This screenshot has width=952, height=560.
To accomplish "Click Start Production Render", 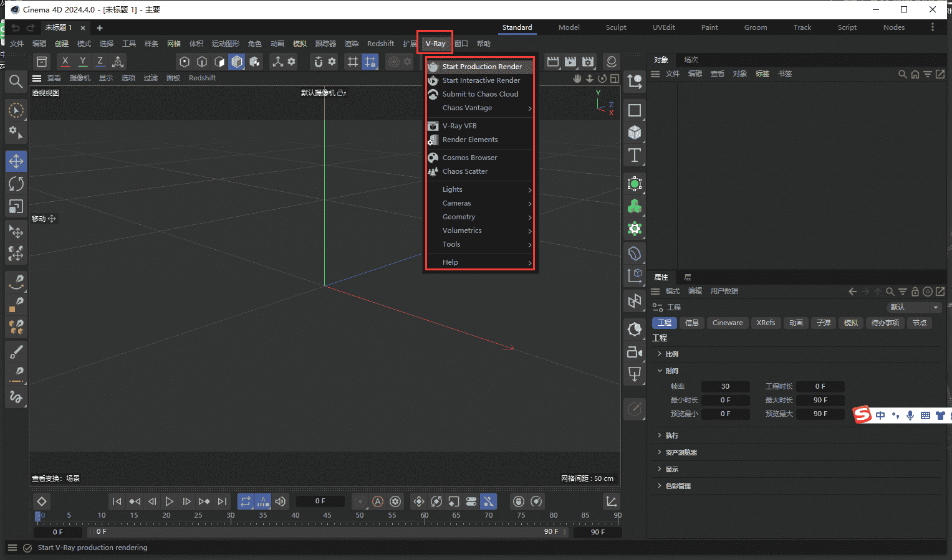I will coord(481,66).
